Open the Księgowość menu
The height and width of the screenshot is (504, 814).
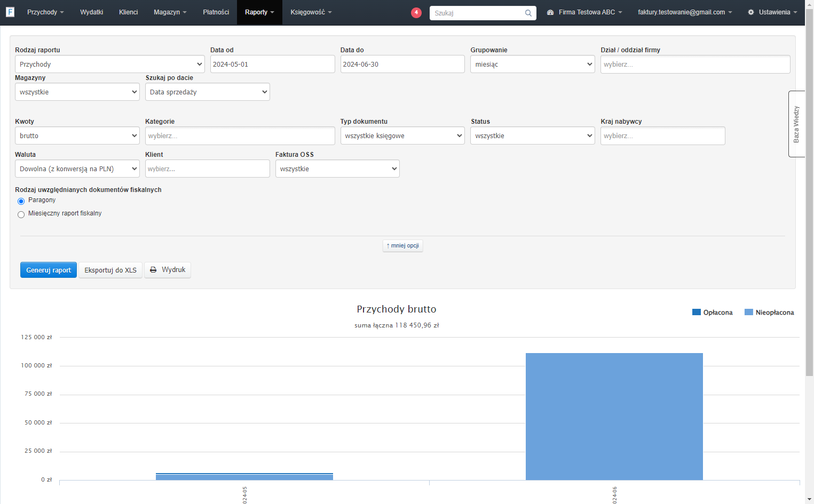pyautogui.click(x=311, y=12)
